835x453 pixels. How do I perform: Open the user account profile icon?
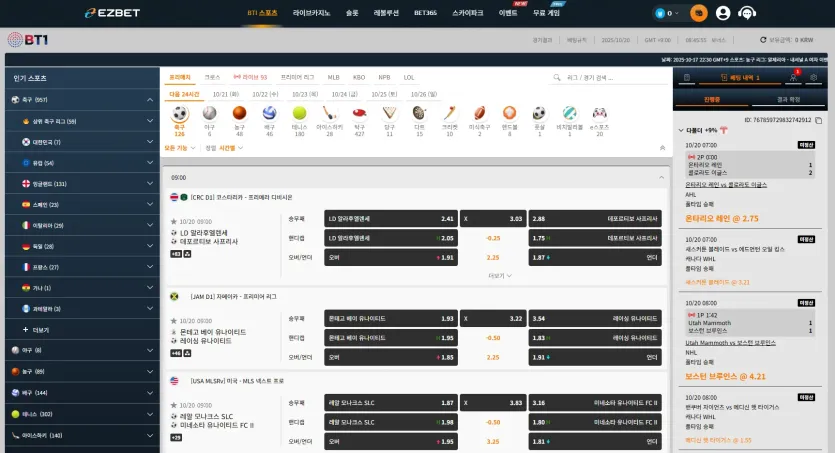(x=723, y=13)
